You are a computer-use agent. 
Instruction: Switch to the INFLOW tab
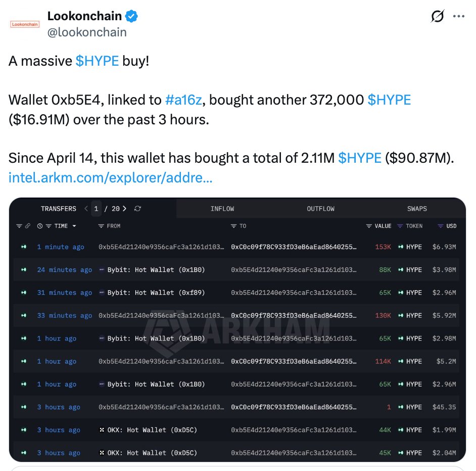coord(222,209)
